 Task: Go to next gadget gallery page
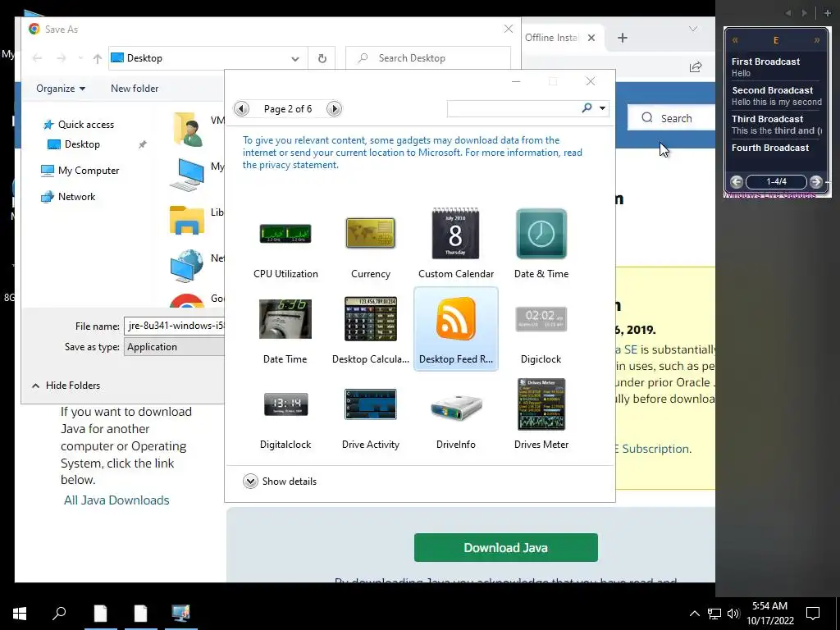[334, 109]
